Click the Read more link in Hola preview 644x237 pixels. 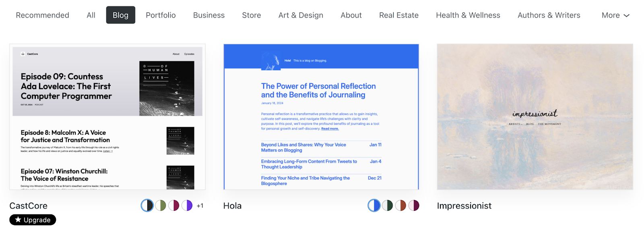[x=330, y=129]
